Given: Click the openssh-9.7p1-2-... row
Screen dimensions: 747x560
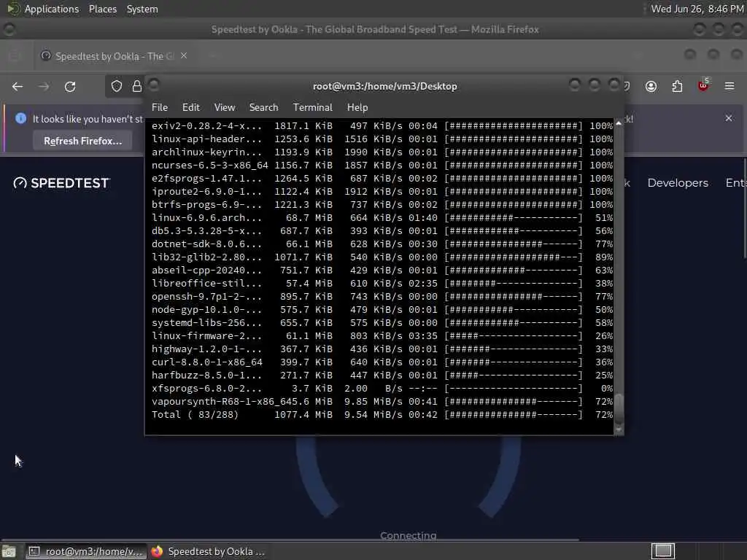Looking at the screenshot, I should click(x=382, y=296).
